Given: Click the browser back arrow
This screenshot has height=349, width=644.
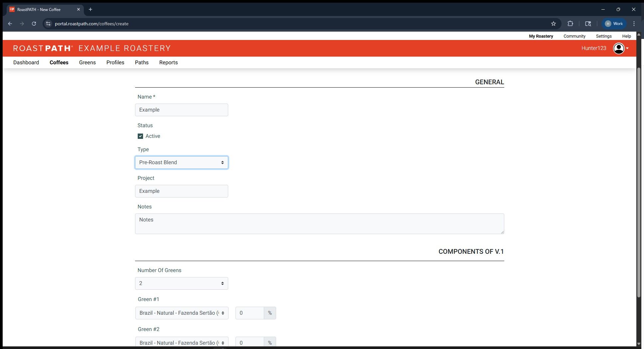Looking at the screenshot, I should 10,24.
